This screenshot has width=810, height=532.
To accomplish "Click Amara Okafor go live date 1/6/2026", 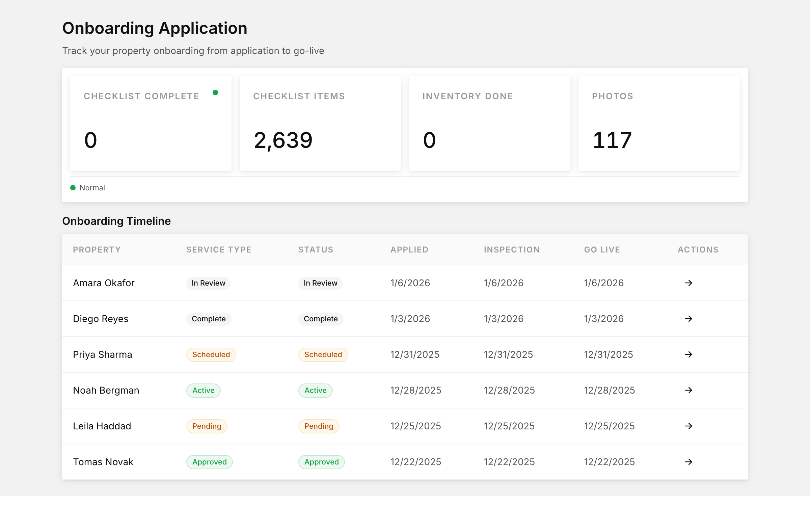I will pyautogui.click(x=604, y=283).
